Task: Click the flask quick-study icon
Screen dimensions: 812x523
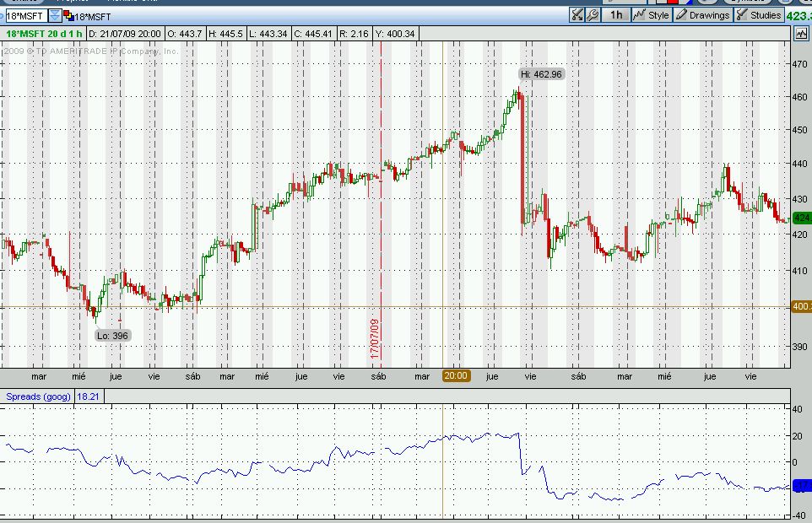Action: click(x=577, y=15)
